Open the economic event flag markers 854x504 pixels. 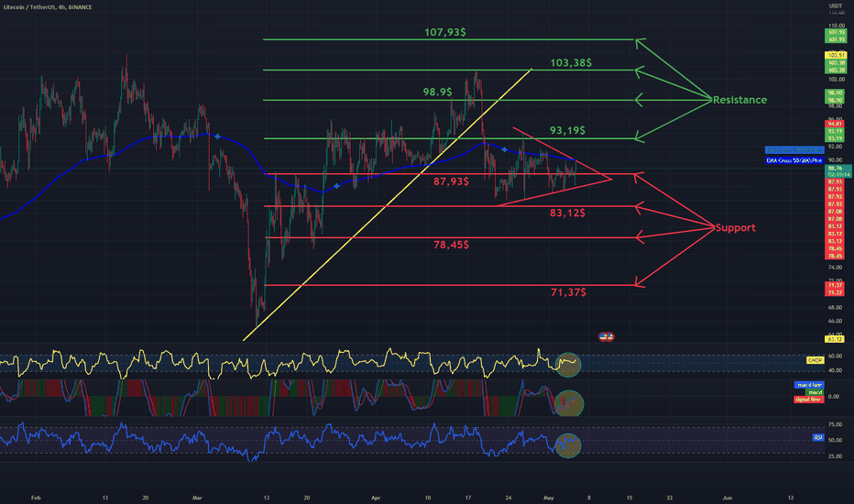coord(607,336)
